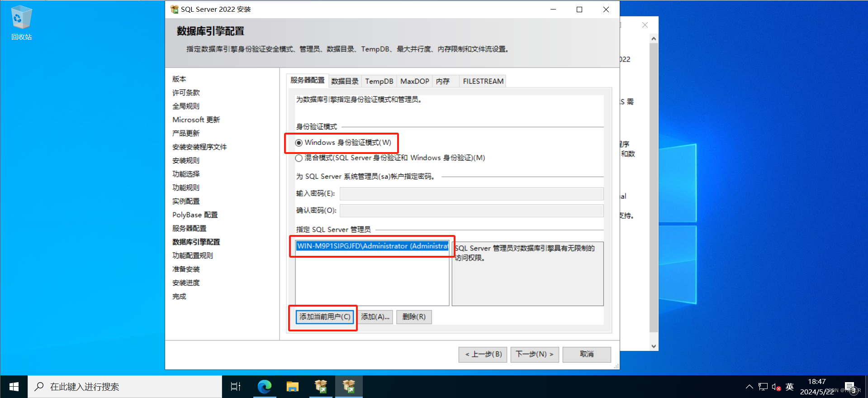Click 全局规则 step in the sidebar
This screenshot has width=868, height=398.
click(x=186, y=106)
